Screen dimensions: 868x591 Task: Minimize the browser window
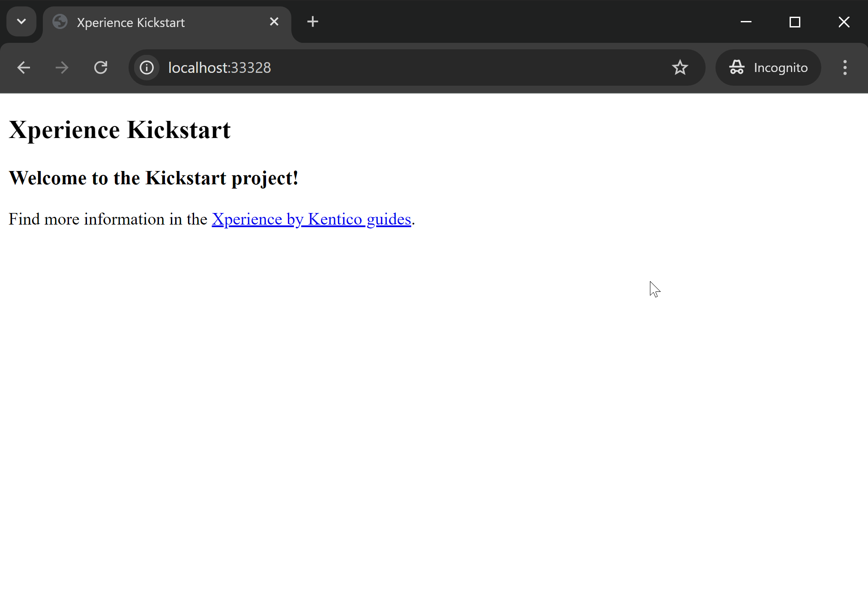coord(746,22)
